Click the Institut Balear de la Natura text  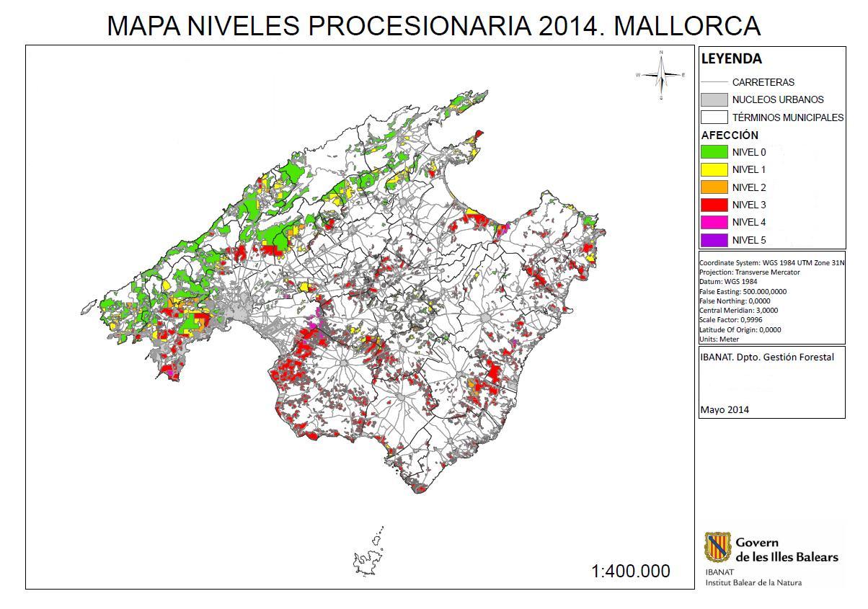click(x=753, y=582)
